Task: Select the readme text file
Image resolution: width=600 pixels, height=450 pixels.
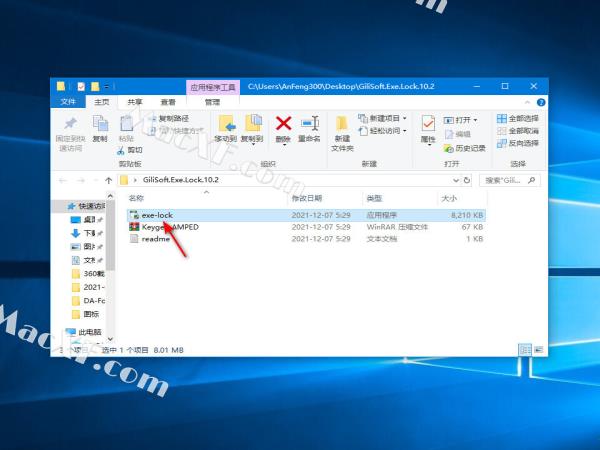Action: pyautogui.click(x=306, y=239)
